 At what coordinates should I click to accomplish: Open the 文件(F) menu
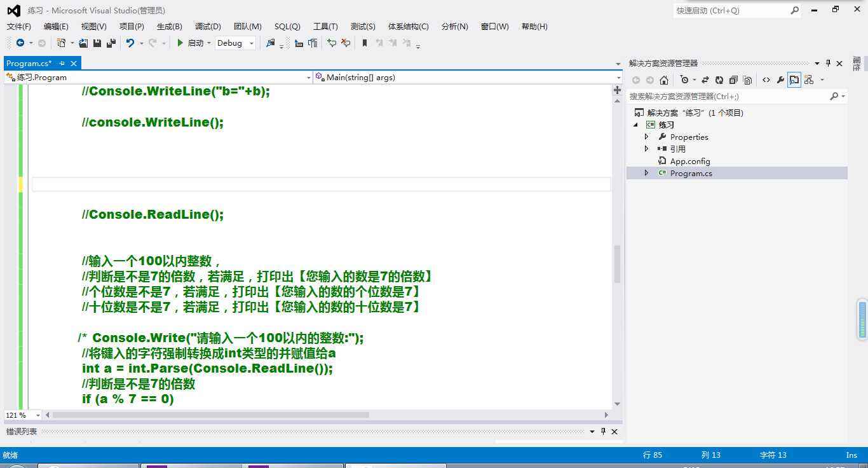point(19,26)
